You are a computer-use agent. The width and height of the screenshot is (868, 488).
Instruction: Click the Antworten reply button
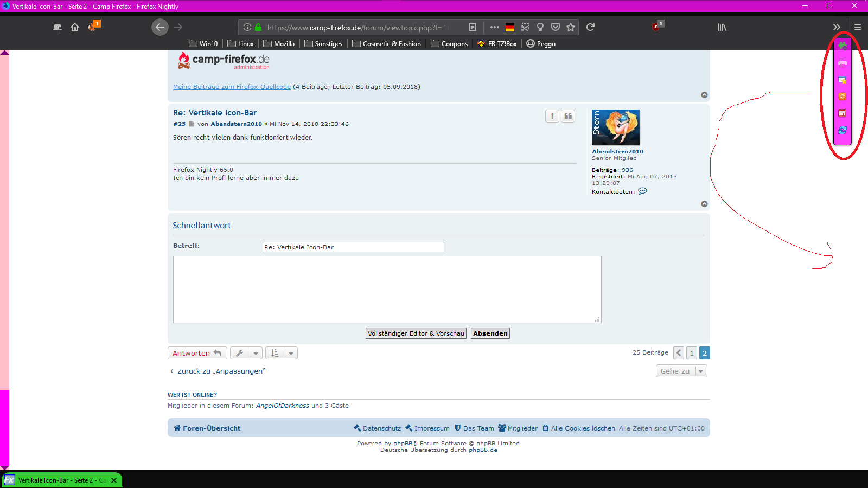pyautogui.click(x=197, y=353)
